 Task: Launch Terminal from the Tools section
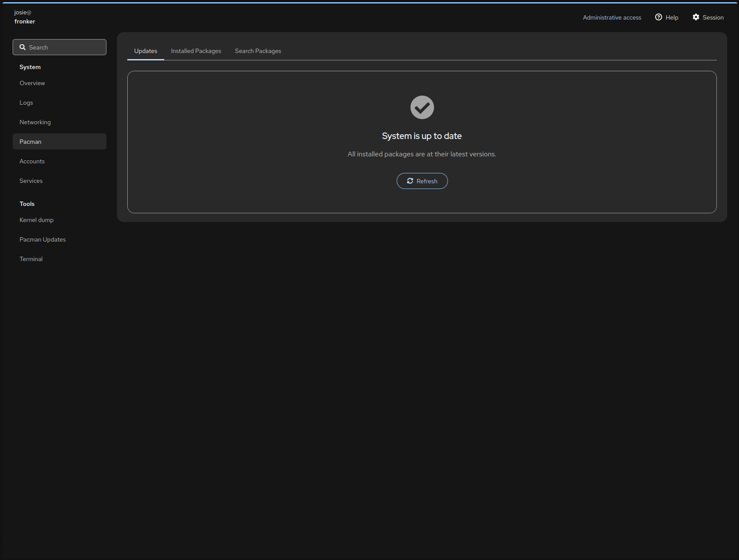pyautogui.click(x=31, y=259)
